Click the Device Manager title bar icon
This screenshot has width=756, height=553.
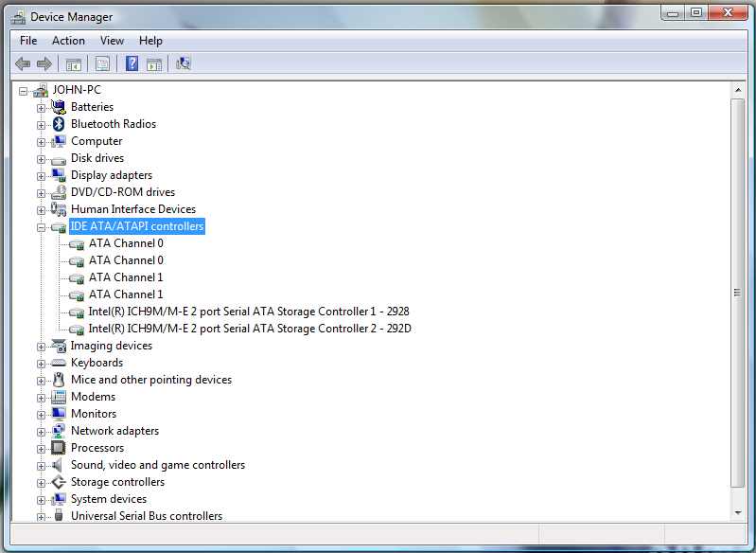(x=18, y=17)
